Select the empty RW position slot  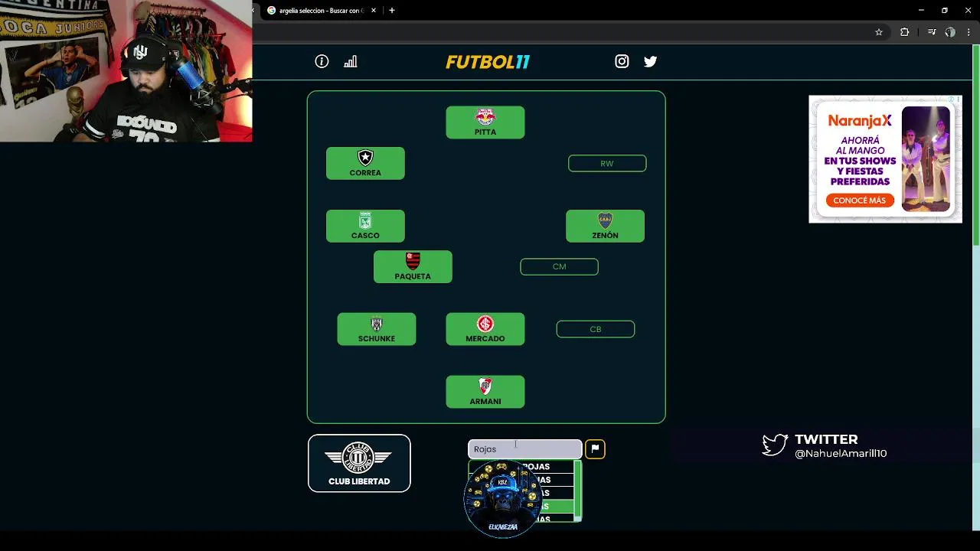click(607, 163)
